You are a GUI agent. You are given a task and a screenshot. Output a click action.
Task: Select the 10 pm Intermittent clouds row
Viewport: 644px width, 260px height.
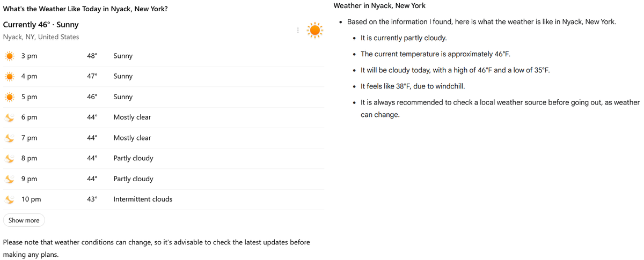[x=161, y=199]
